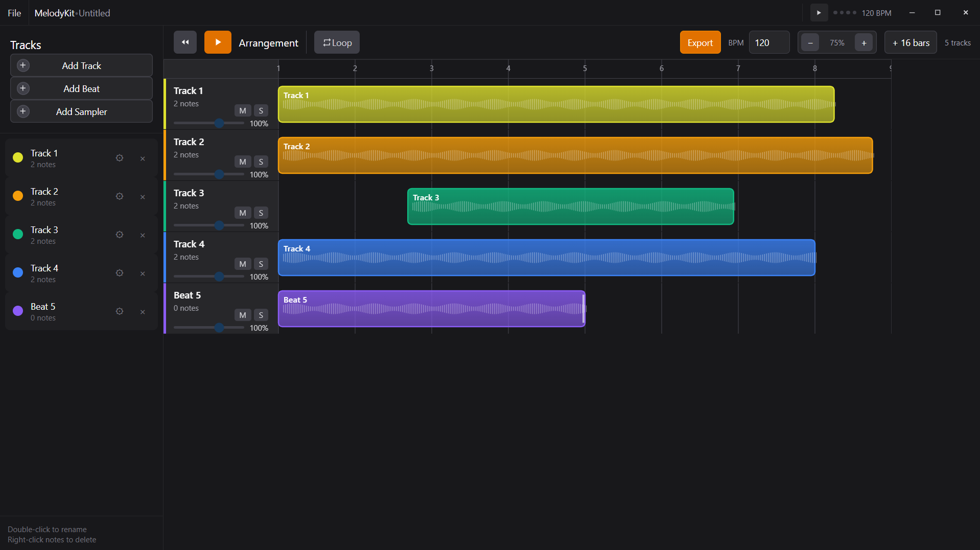Click the Add Track button
This screenshot has width=980, height=550.
[81, 65]
